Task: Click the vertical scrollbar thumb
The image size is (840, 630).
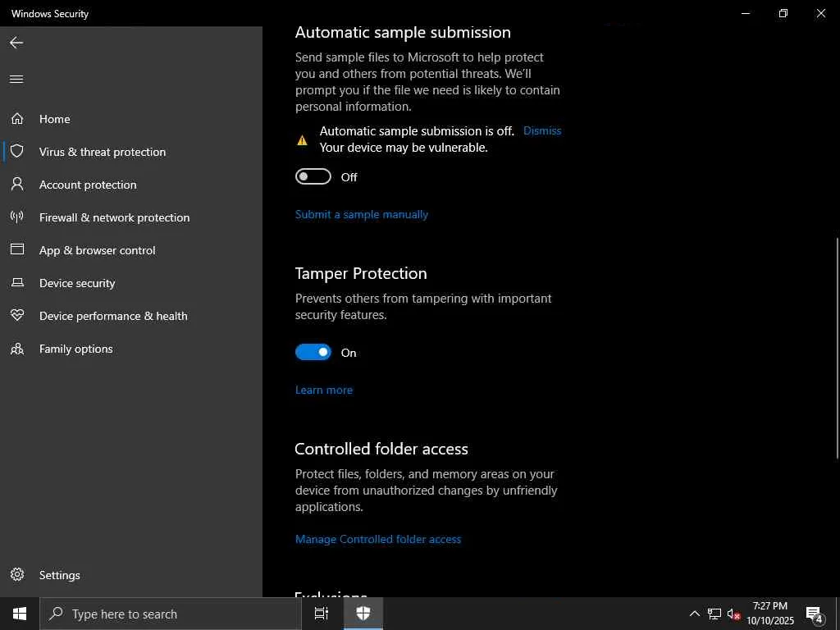Action: [x=837, y=348]
